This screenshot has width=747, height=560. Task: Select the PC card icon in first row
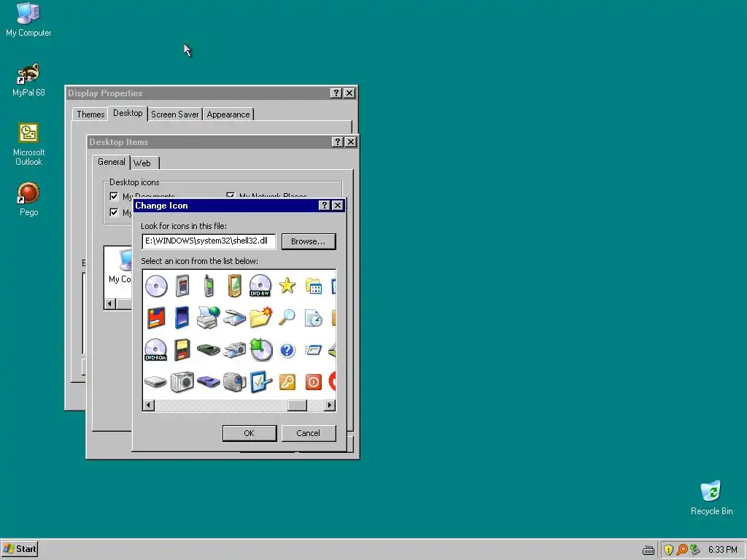(182, 286)
